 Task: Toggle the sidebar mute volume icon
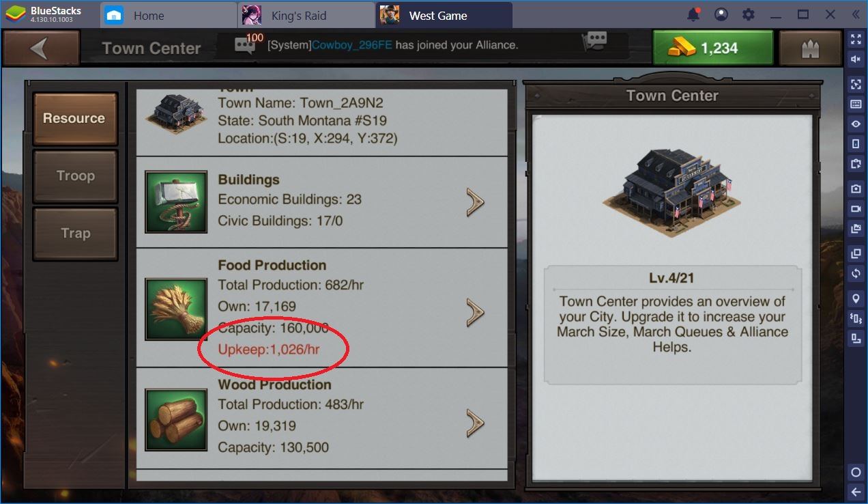click(856, 59)
